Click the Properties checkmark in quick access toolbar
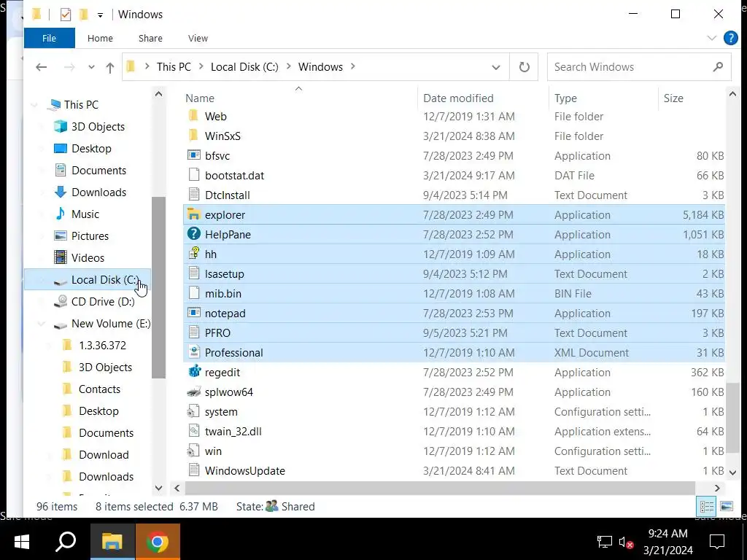Viewport: 747px width, 560px height. pyautogui.click(x=65, y=15)
